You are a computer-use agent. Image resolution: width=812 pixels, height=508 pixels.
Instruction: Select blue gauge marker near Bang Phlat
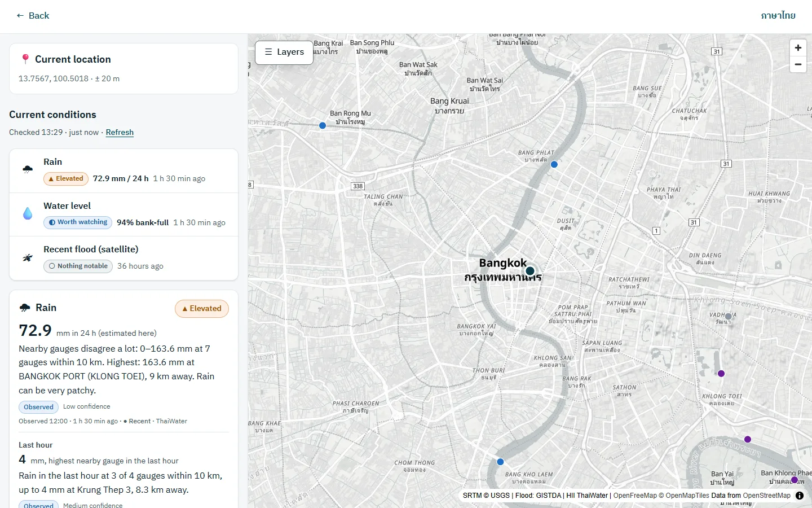coord(554,164)
